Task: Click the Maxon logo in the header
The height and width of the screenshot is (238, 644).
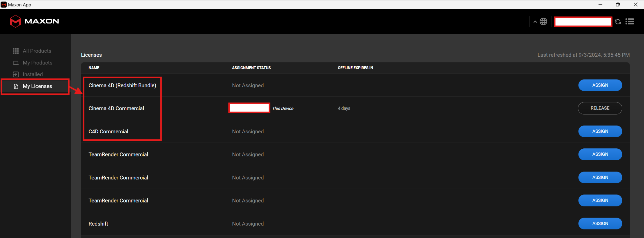Action: click(x=34, y=21)
